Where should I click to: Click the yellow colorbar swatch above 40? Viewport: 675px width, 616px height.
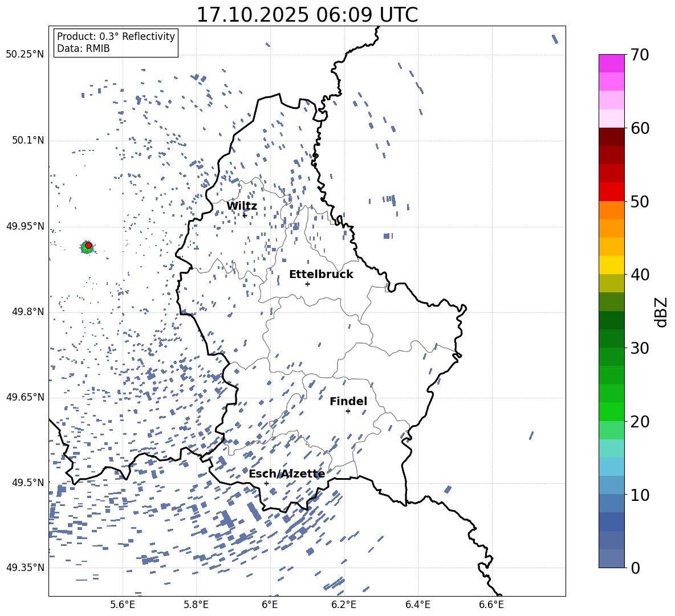coord(612,265)
